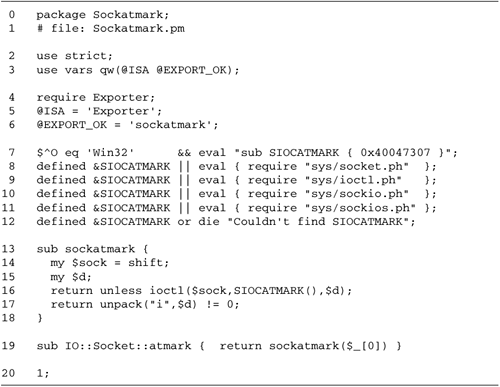Click the comment '# file: Sockatmark.pm'
Image resolution: width=500 pixels, height=387 pixels.
(x=110, y=28)
